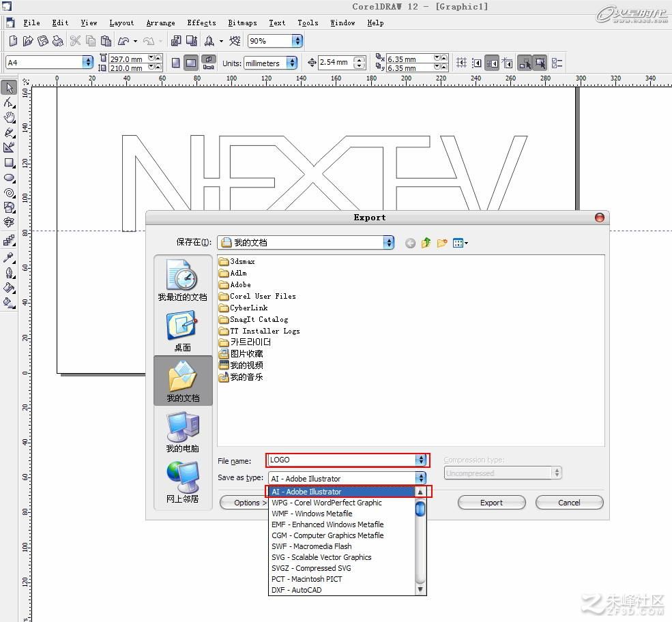Create a new folder in dialog

442,243
